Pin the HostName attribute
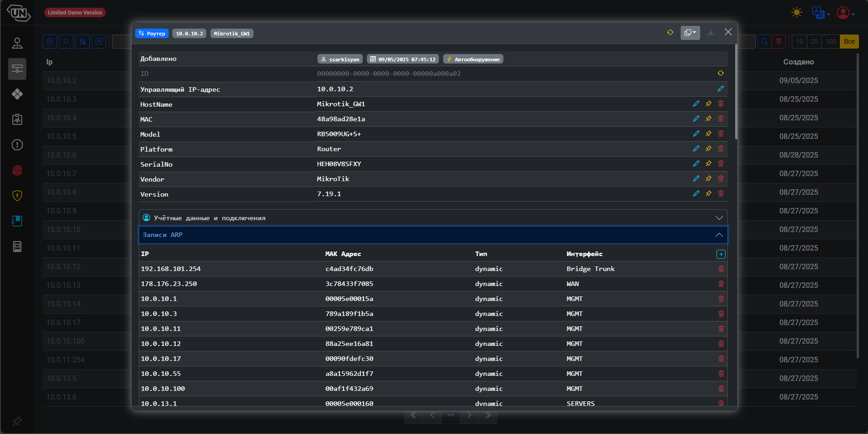 click(708, 104)
